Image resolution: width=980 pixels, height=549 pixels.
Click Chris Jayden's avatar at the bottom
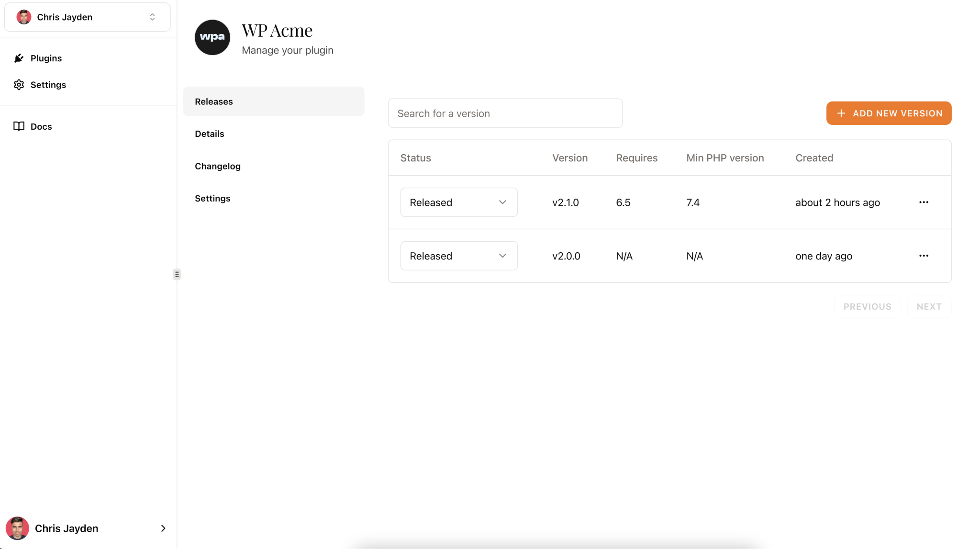18,528
